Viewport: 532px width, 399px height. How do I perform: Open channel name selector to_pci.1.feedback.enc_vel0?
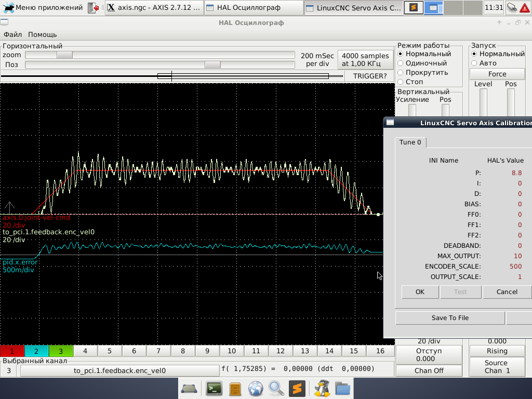119,370
